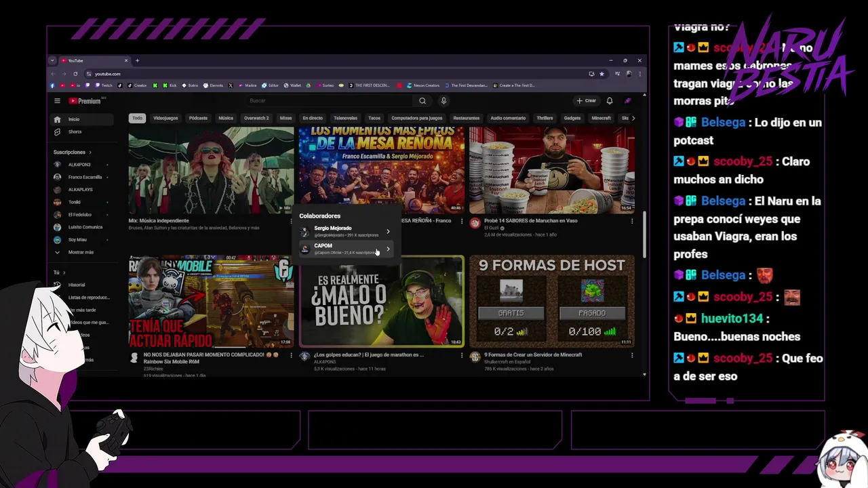The image size is (868, 488).
Task: Open El Fedelobo subscription channel
Action: pos(83,215)
